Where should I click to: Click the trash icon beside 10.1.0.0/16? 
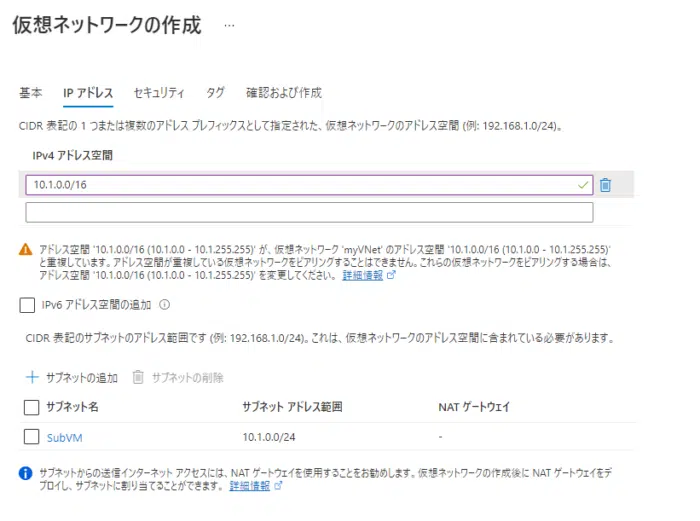(x=605, y=185)
